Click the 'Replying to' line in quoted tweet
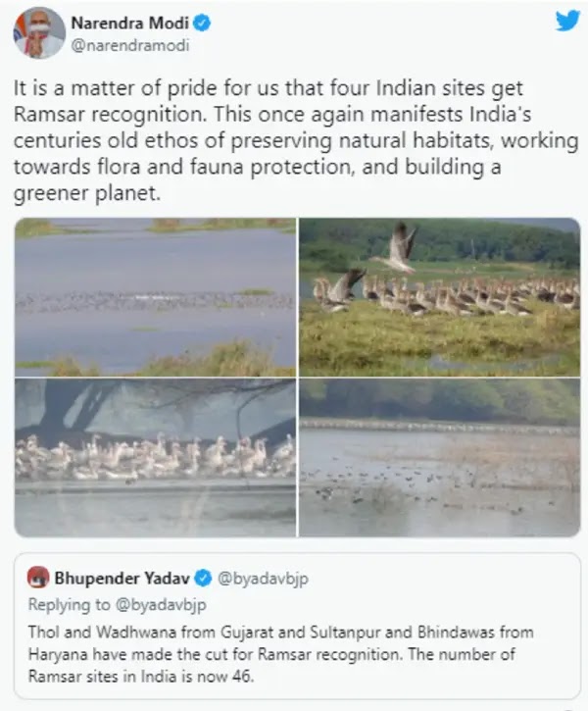The width and height of the screenshot is (588, 711). point(118,605)
